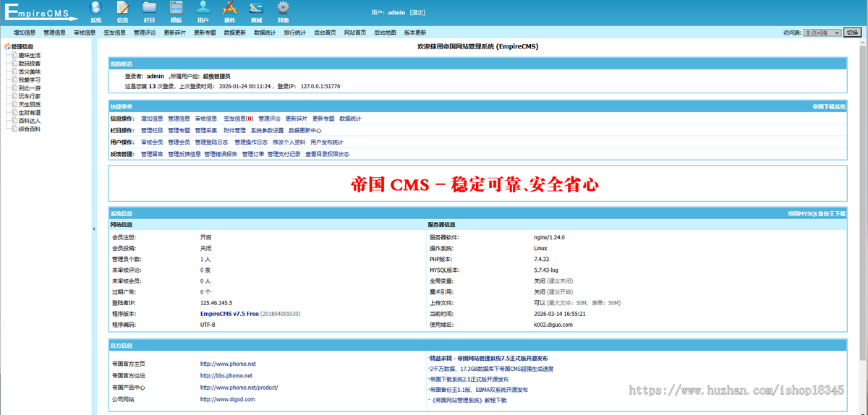
Task: Click 管理支付记录 in the quick menu
Action: click(x=284, y=154)
